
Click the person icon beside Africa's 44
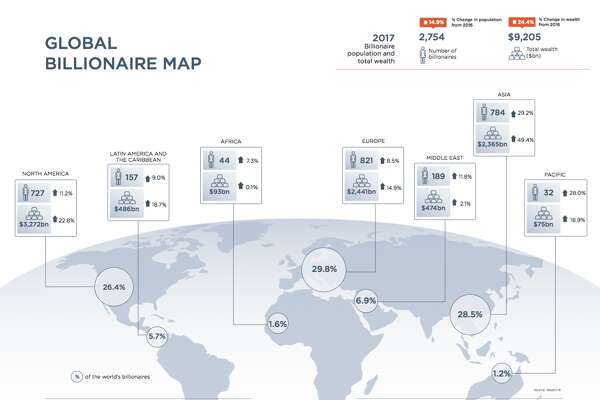pos(211,160)
